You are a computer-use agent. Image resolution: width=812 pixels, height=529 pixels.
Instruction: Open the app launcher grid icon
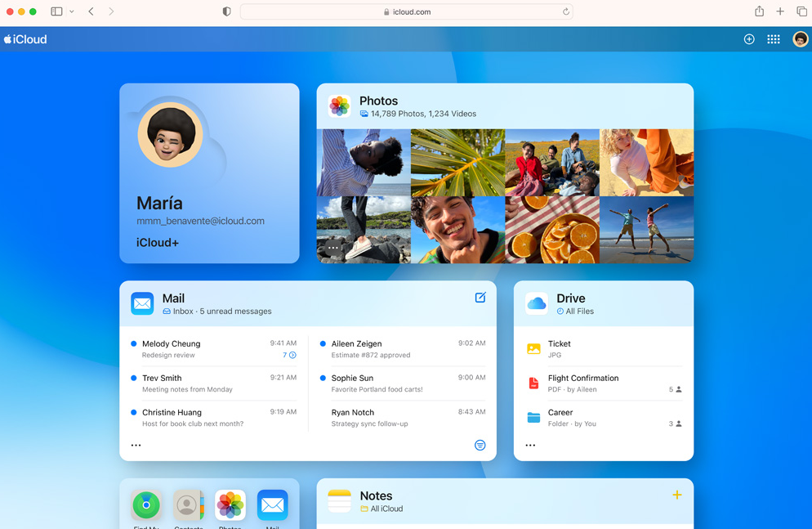pos(773,39)
